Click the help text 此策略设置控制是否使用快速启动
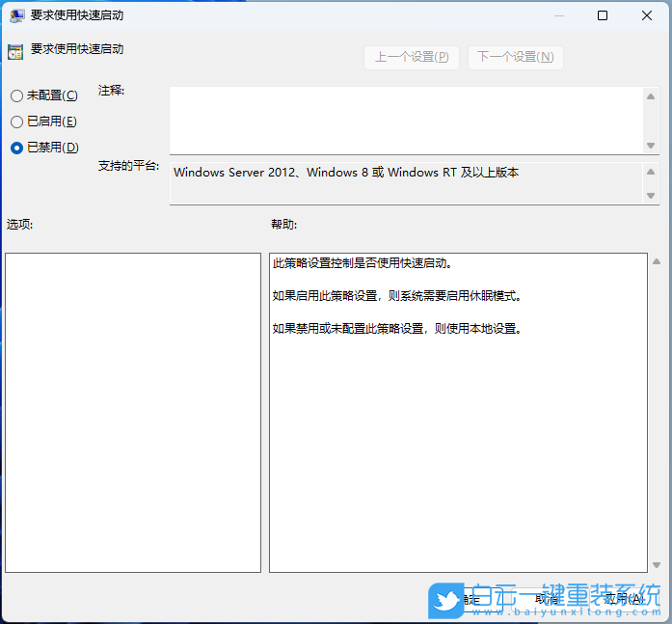Viewport: 672px width, 624px height. (x=363, y=262)
